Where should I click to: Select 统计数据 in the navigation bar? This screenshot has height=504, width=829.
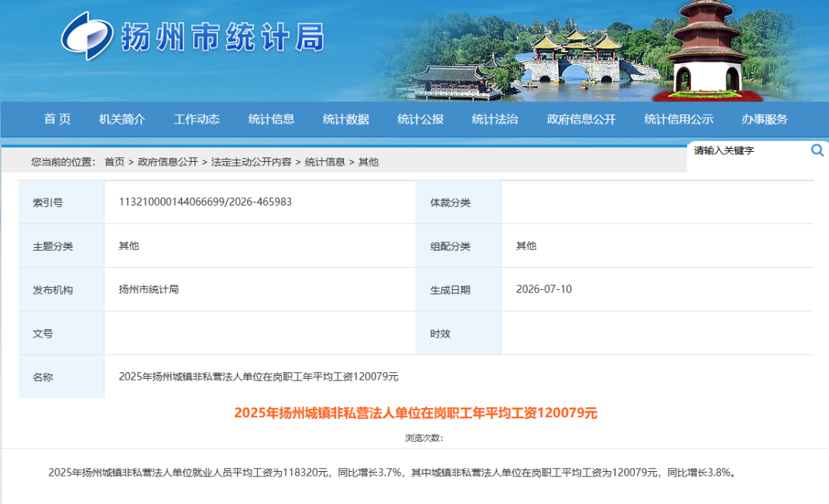point(345,120)
